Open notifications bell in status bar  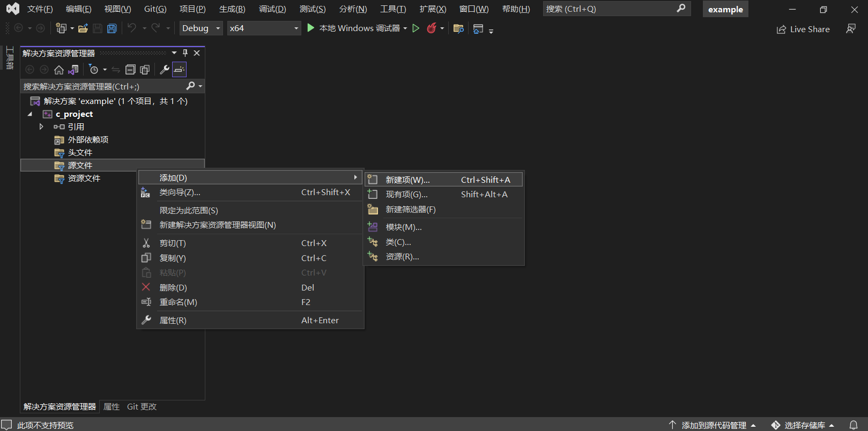[x=854, y=425]
